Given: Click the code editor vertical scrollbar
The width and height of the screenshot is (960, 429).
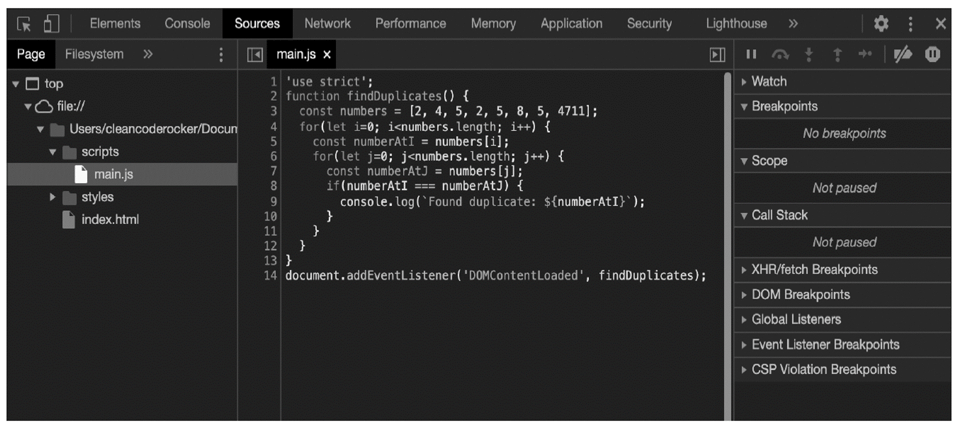Looking at the screenshot, I should coord(727,246).
